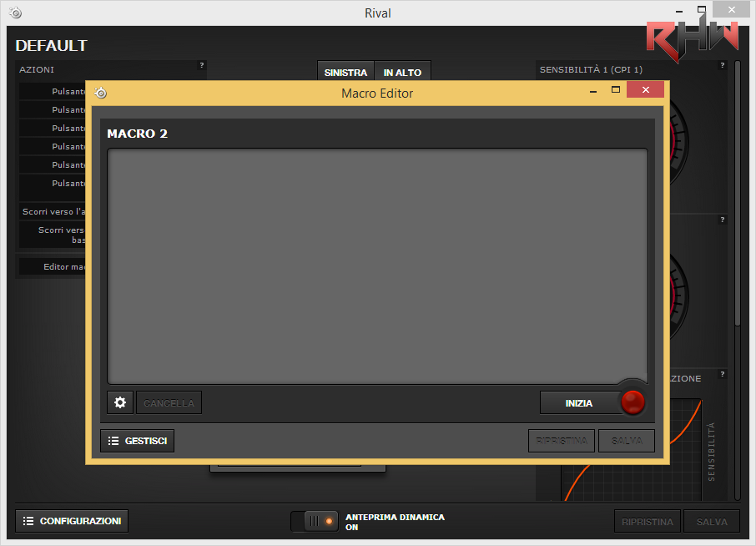Click the DEFAULT configuration title
This screenshot has height=546, width=756.
click(x=51, y=46)
